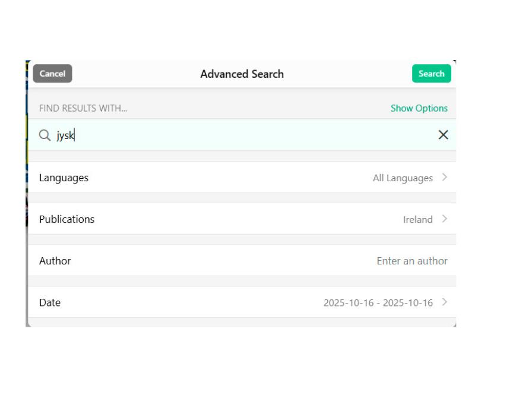Screen dimensions: 532x398
Task: Click the Date row label
Action: coord(50,302)
